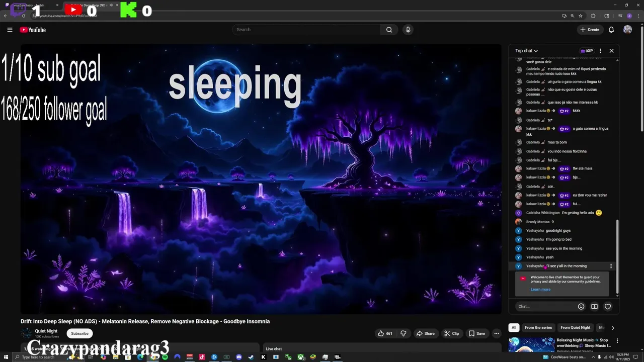Go back in the browser
Viewport: 644px width, 362px height.
pos(6,16)
